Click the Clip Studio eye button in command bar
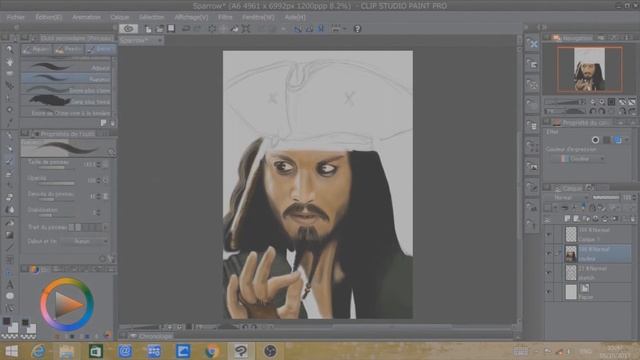This screenshot has width=640, height=360. [x=128, y=29]
